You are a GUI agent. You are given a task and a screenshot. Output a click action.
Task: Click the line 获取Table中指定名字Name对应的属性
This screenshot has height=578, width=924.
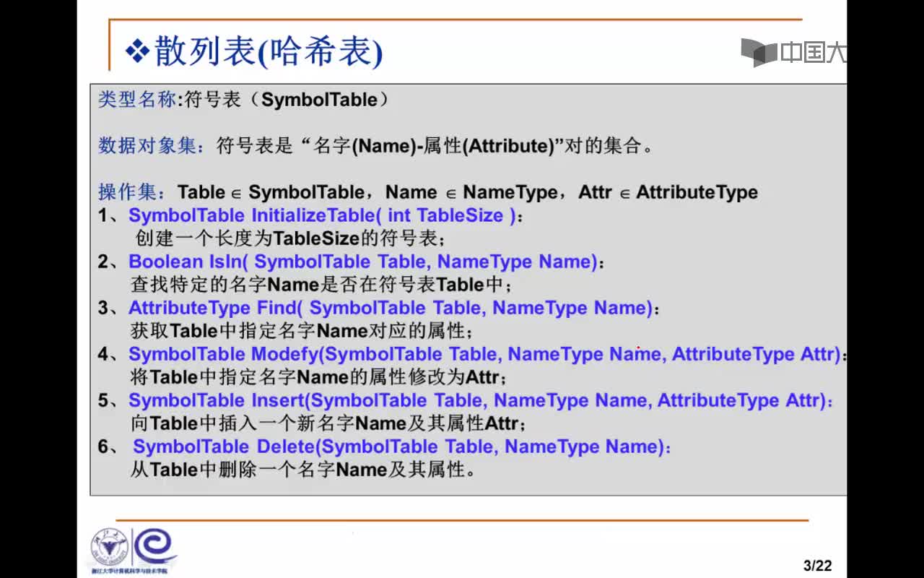tap(302, 331)
